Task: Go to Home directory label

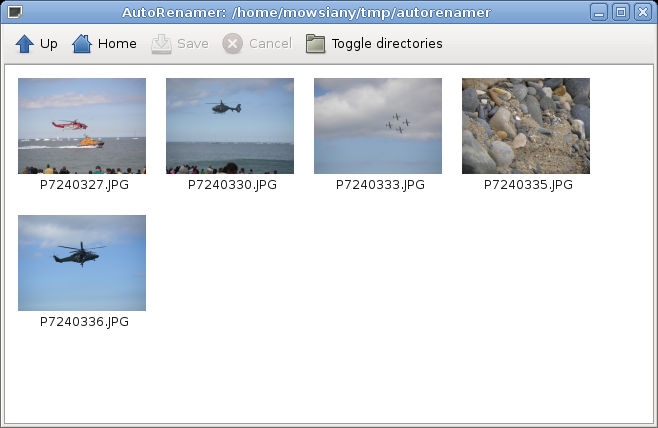Action: tap(117, 44)
